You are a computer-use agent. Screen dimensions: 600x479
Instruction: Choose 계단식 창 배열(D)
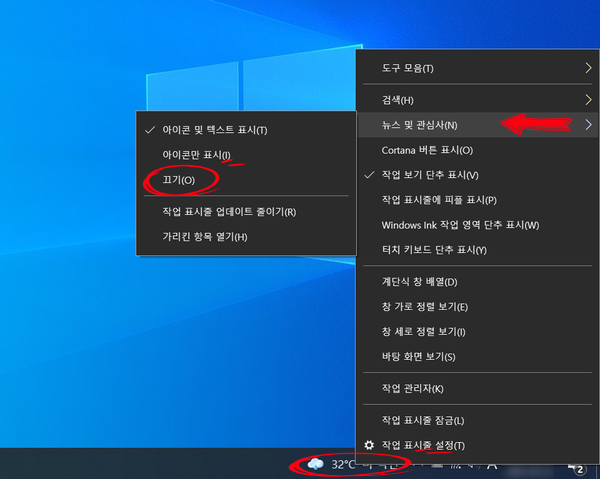478,282
